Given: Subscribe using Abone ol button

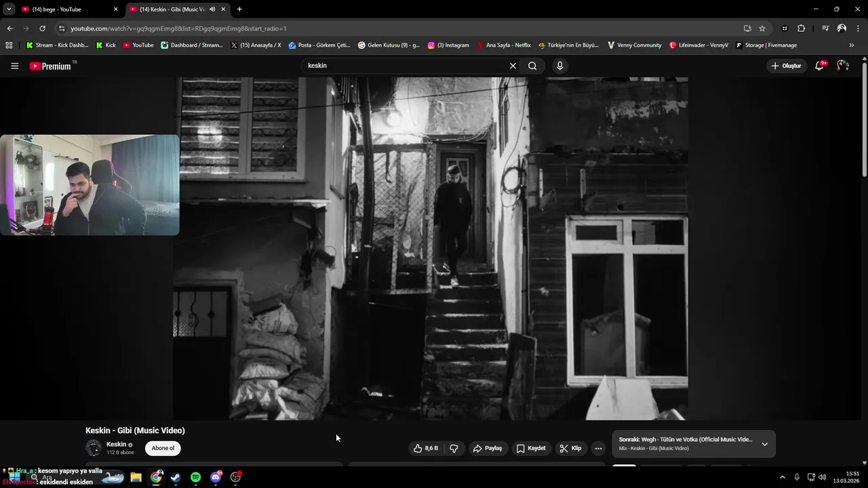Looking at the screenshot, I should pos(163,448).
